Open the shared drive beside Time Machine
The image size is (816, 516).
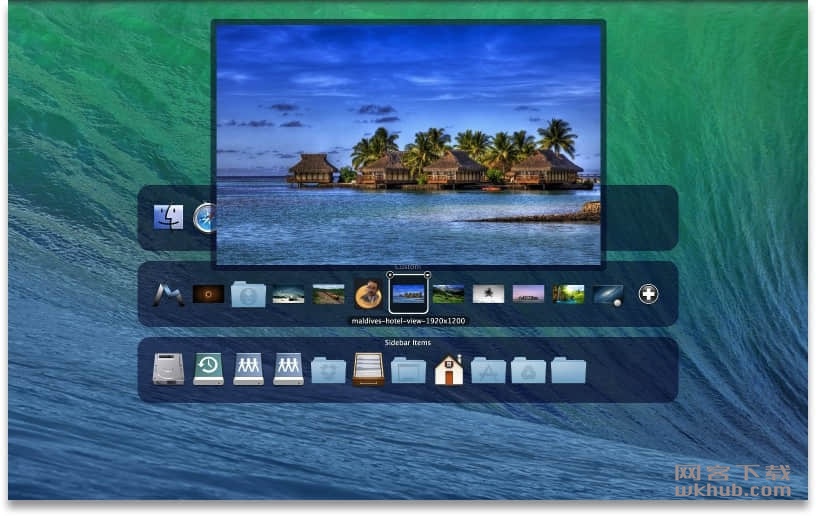click(x=248, y=370)
